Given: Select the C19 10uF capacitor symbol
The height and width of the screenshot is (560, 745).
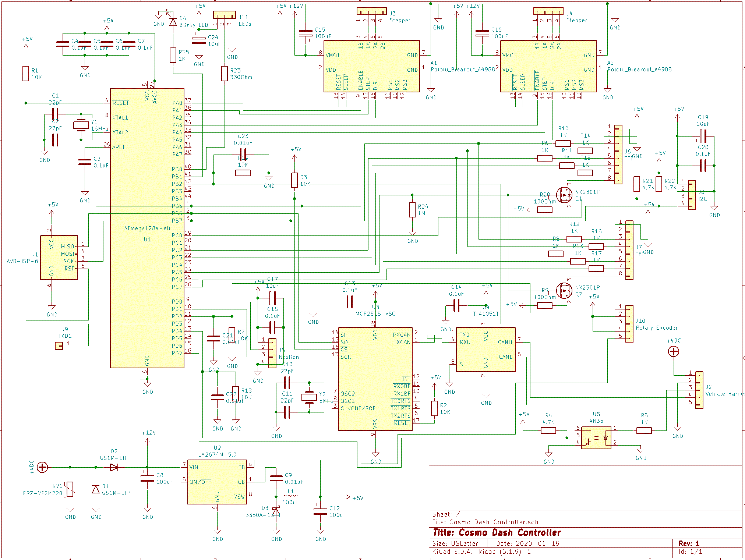Looking at the screenshot, I should coord(703,136).
